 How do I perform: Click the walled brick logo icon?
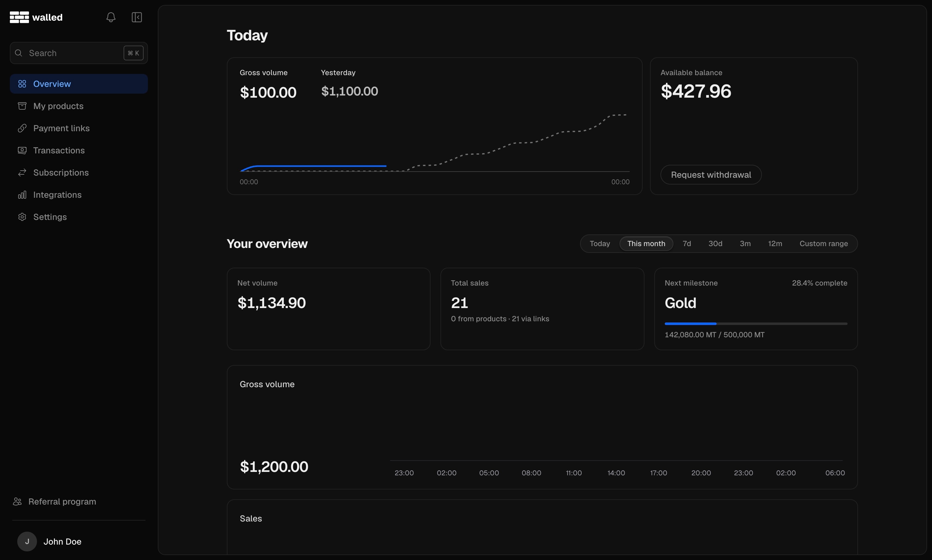(x=19, y=17)
